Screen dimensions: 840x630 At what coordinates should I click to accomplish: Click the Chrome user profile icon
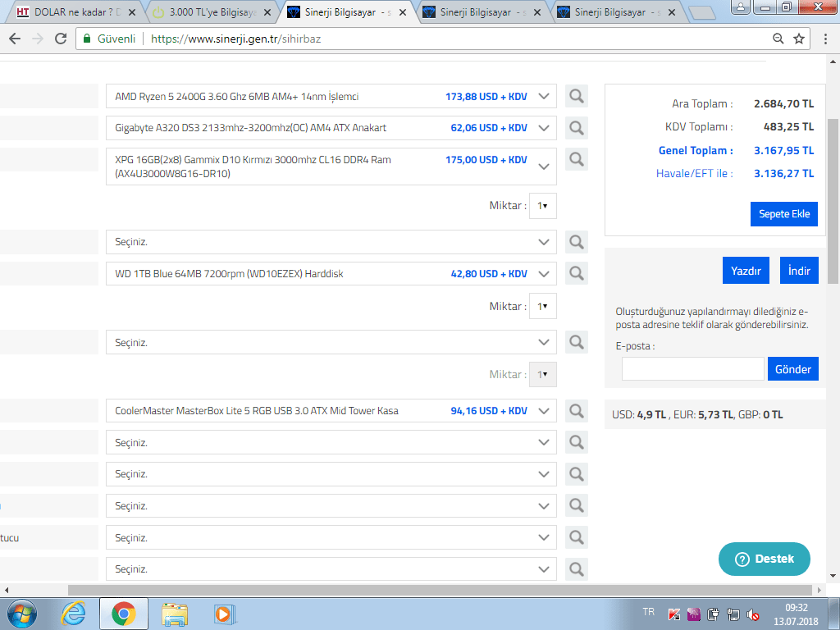pyautogui.click(x=741, y=7)
